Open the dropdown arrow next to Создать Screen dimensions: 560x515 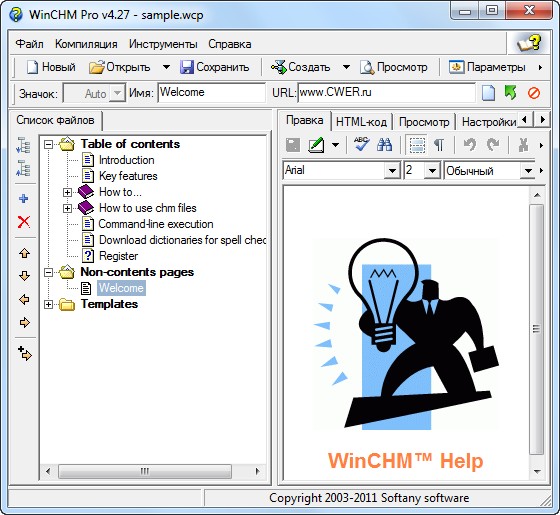click(346, 67)
